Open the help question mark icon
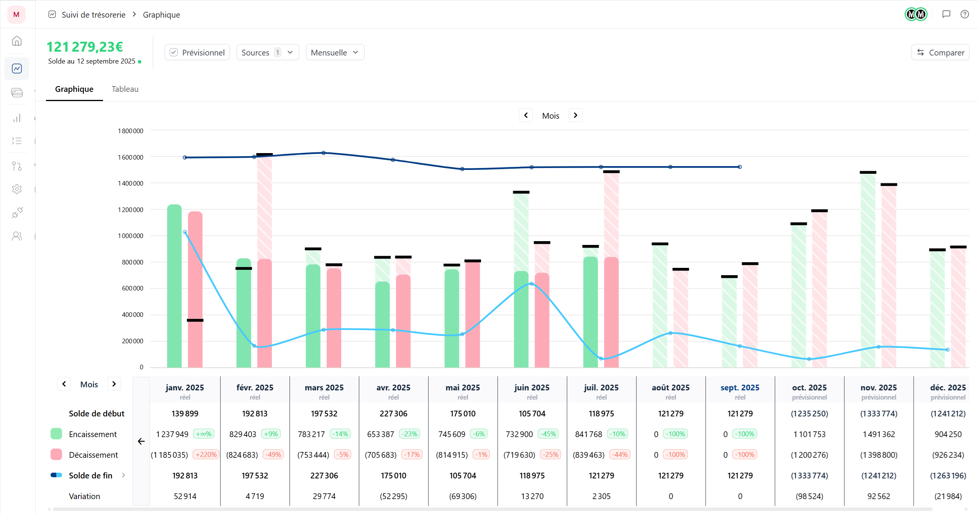Screen dimensions: 980x514 (x=964, y=15)
